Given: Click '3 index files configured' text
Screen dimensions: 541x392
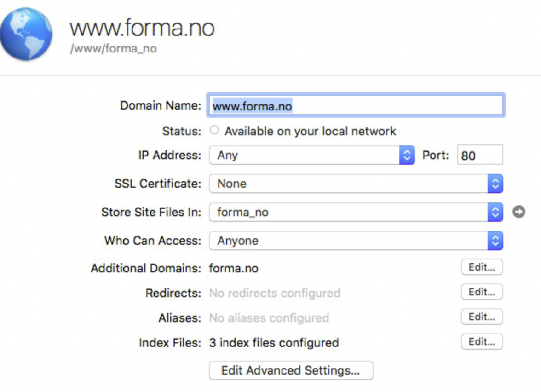Looking at the screenshot, I should click(x=274, y=343).
